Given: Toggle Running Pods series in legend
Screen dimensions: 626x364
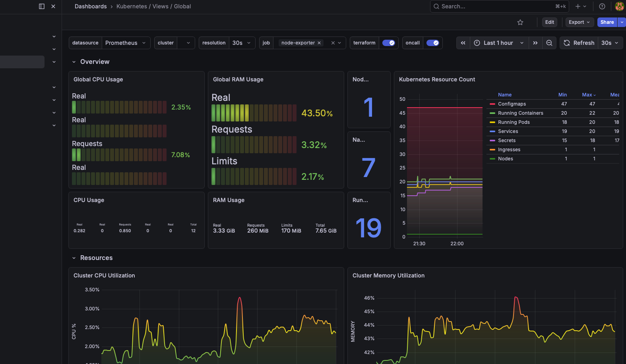Looking at the screenshot, I should 514,122.
